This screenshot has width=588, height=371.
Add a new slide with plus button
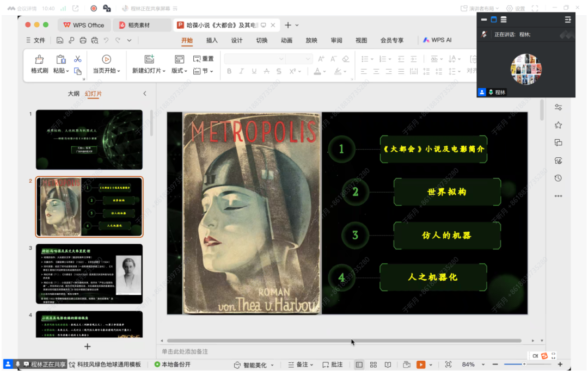pos(87,347)
